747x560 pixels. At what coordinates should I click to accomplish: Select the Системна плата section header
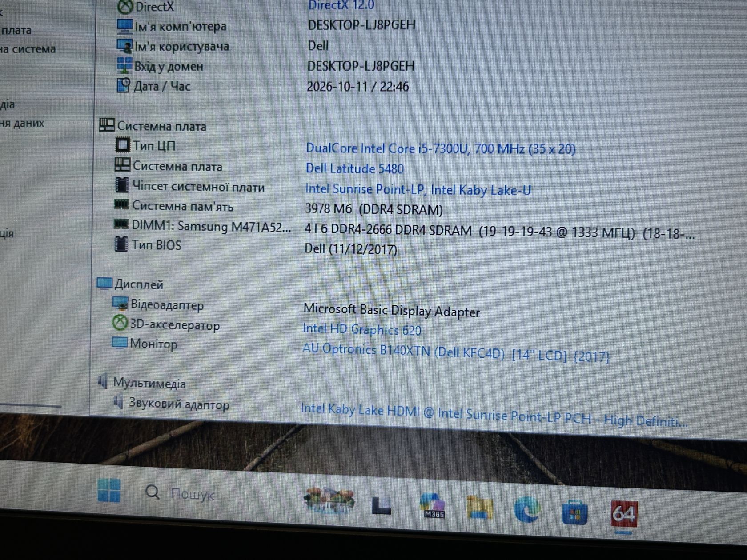click(152, 126)
